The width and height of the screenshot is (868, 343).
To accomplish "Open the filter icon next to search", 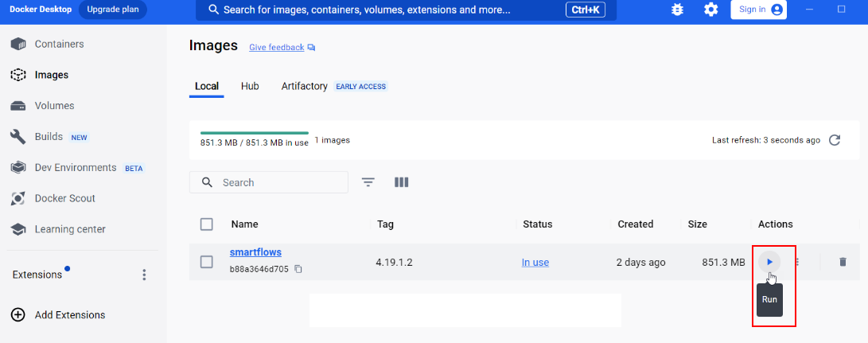I will (368, 182).
